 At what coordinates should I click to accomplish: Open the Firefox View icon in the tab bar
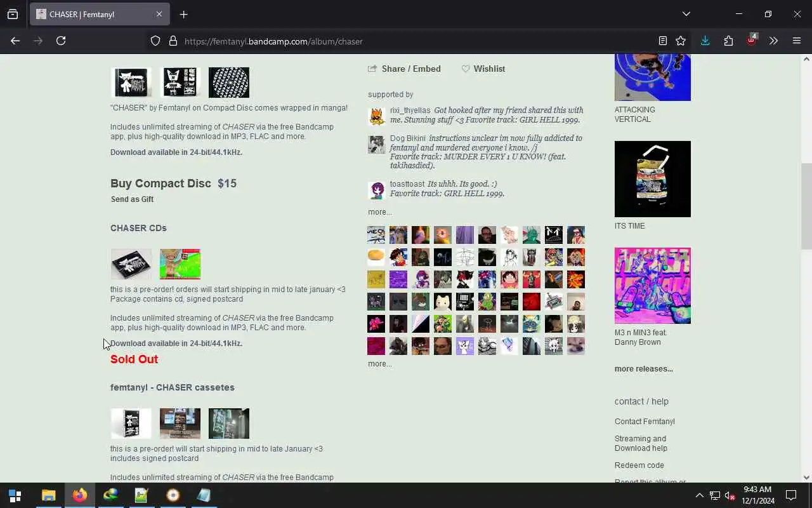pyautogui.click(x=13, y=14)
